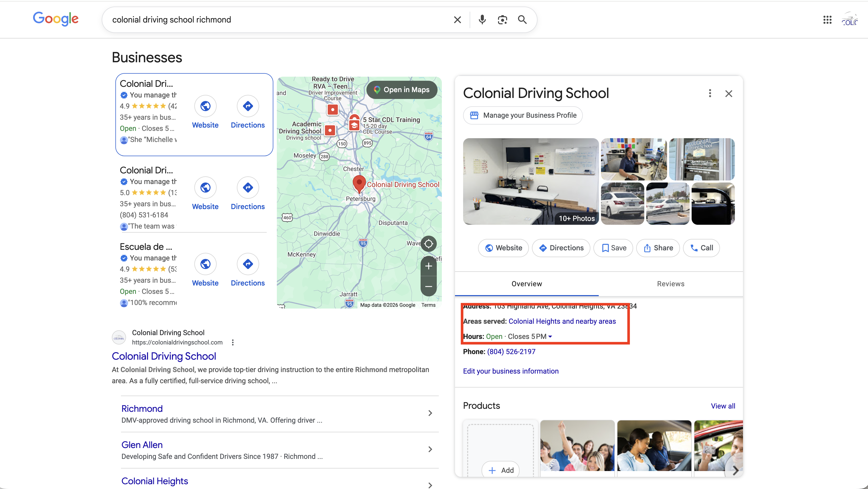Go to the Google logo homepage
The image size is (868, 489).
(x=56, y=19)
